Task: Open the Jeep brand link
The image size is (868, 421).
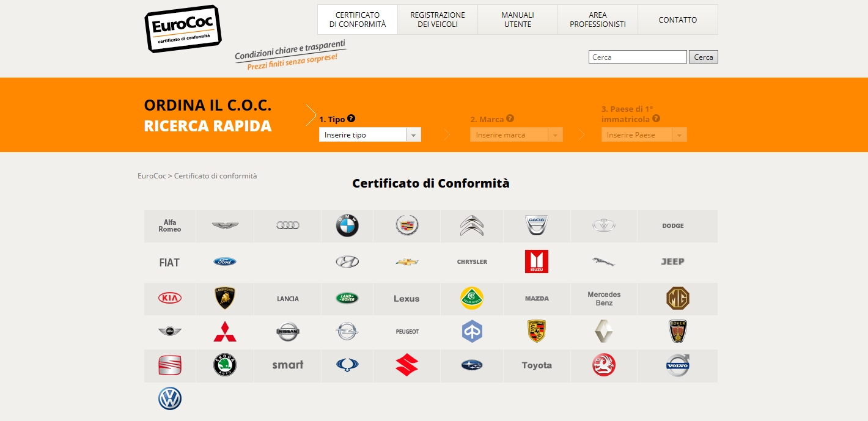Action: coord(672,262)
